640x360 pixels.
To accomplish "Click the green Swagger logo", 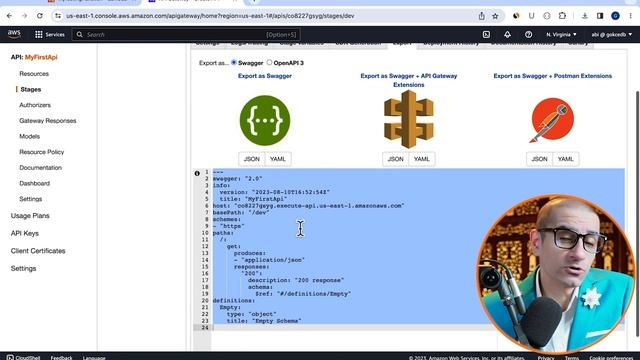I will (x=265, y=120).
